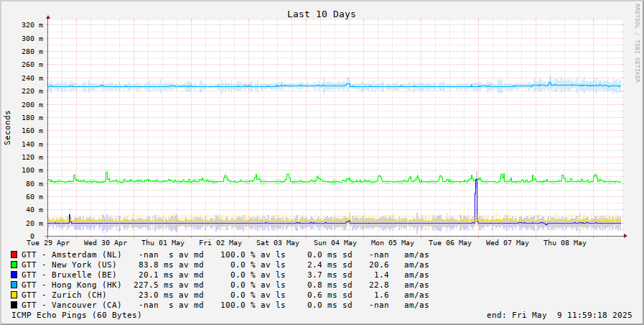This screenshot has height=325, width=644.
Task: Click the '240 m' y-axis label
Action: click(x=32, y=78)
